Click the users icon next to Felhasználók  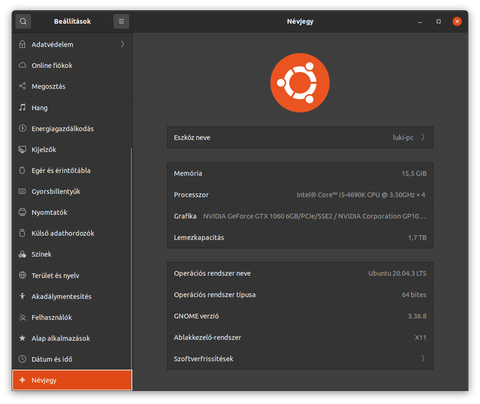tap(22, 317)
